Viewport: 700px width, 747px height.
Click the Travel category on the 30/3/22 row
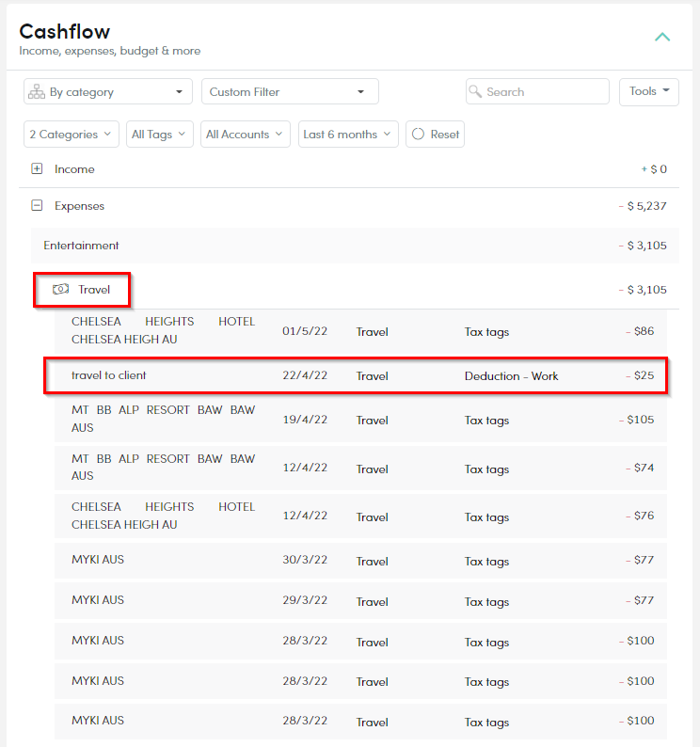(x=373, y=562)
